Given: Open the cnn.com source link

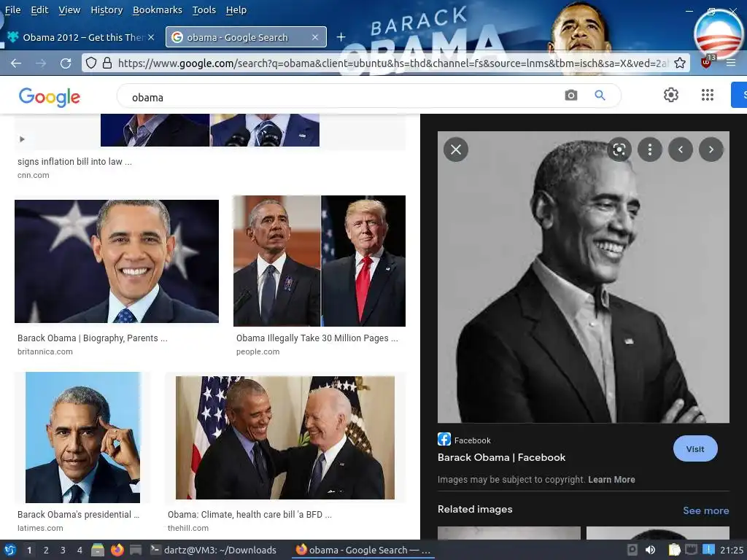Looking at the screenshot, I should 34,175.
